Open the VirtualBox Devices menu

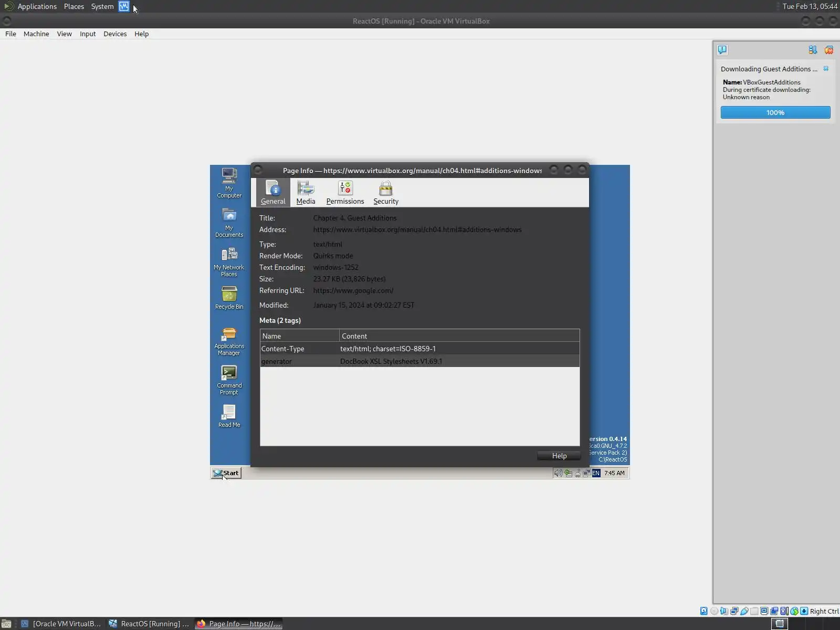115,34
